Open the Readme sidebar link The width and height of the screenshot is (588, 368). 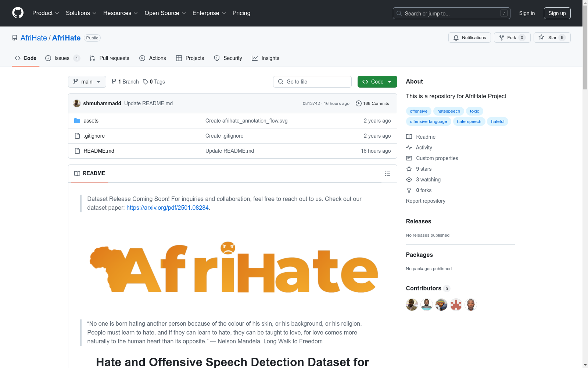point(421,137)
